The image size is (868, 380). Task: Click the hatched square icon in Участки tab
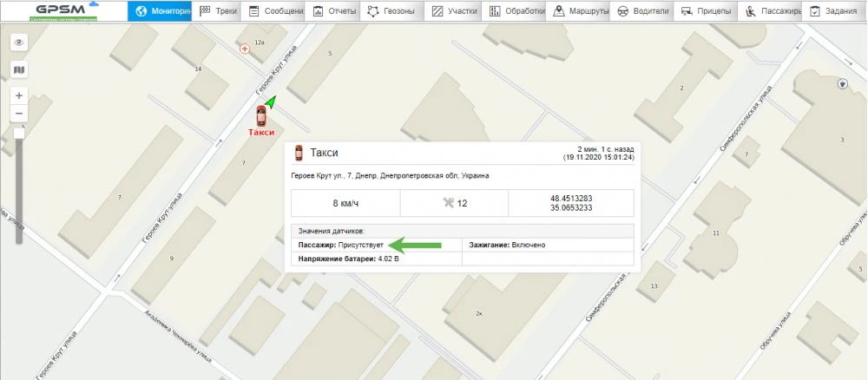(437, 11)
